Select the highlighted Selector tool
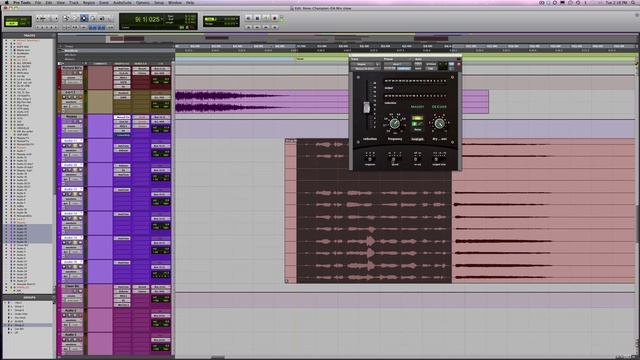Image resolution: width=640 pixels, height=360 pixels. pyautogui.click(x=84, y=18)
